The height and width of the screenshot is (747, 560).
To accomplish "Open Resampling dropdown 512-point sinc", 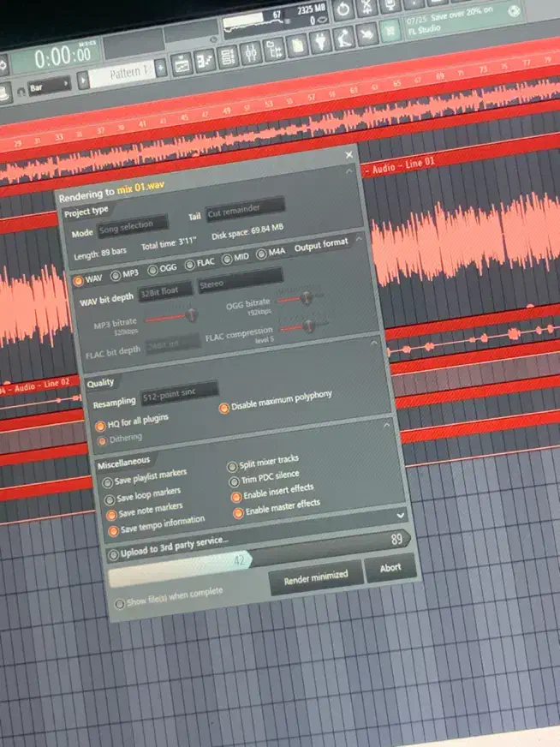I will click(179, 394).
